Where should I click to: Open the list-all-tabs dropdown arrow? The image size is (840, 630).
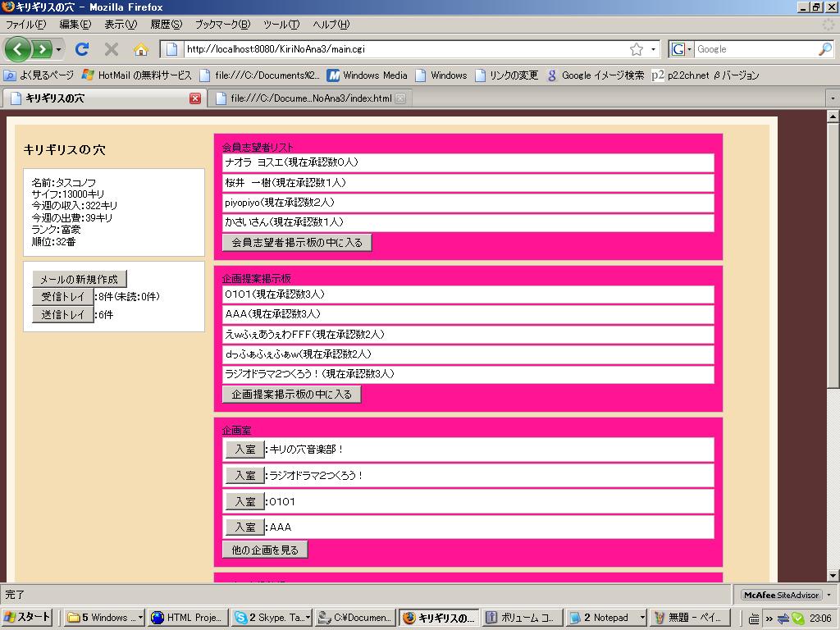point(832,98)
